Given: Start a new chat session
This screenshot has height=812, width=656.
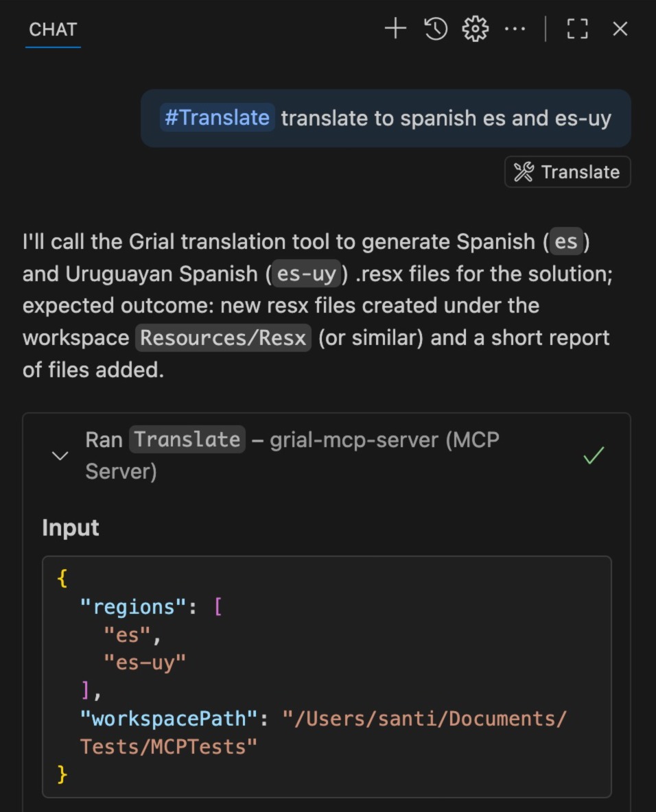Looking at the screenshot, I should (x=395, y=29).
